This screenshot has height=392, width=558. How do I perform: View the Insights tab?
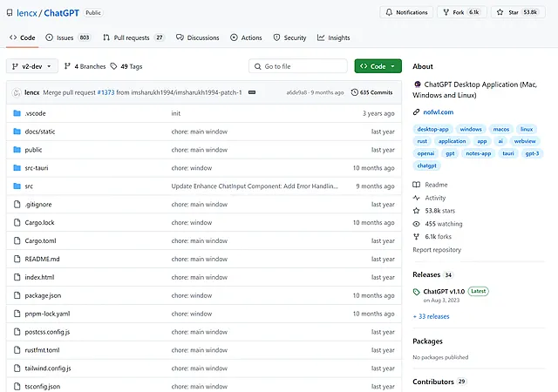point(333,37)
